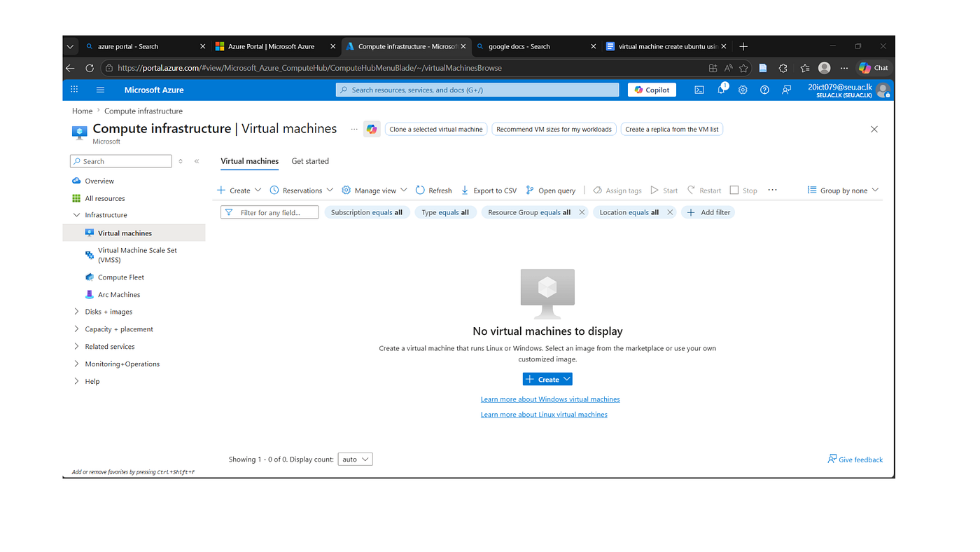Click Recommend VM sizes for my workloads
The height and width of the screenshot is (552, 980).
[554, 129]
